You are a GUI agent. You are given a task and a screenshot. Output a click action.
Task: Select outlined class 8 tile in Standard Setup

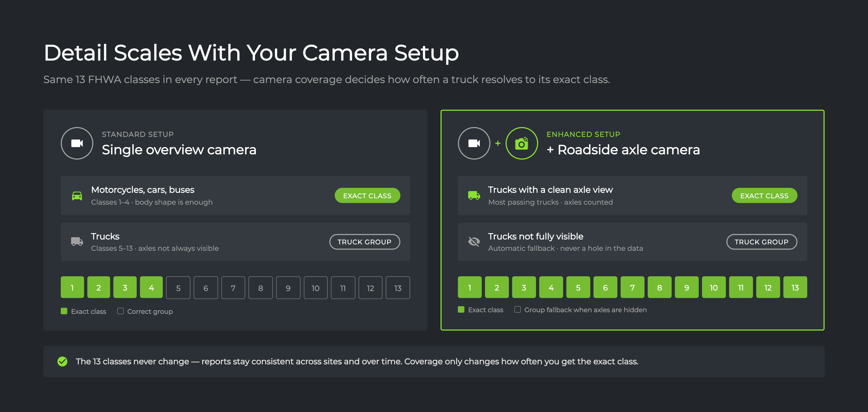point(260,288)
